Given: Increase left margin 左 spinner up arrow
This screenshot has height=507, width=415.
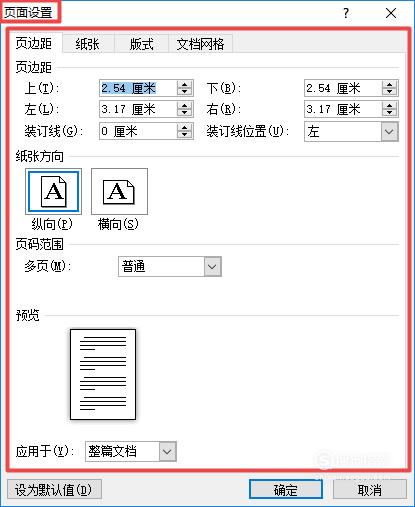Looking at the screenshot, I should [184, 106].
